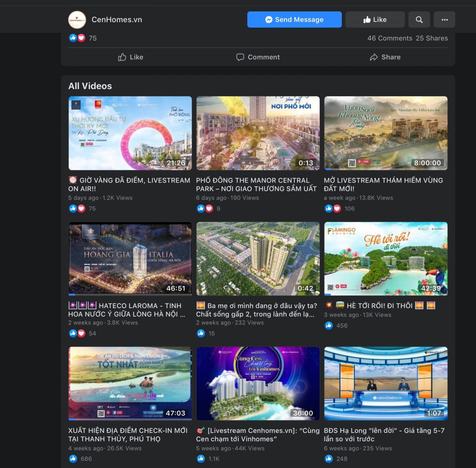View the 25 Shares link
Viewport: 476px width, 468px height.
point(432,38)
